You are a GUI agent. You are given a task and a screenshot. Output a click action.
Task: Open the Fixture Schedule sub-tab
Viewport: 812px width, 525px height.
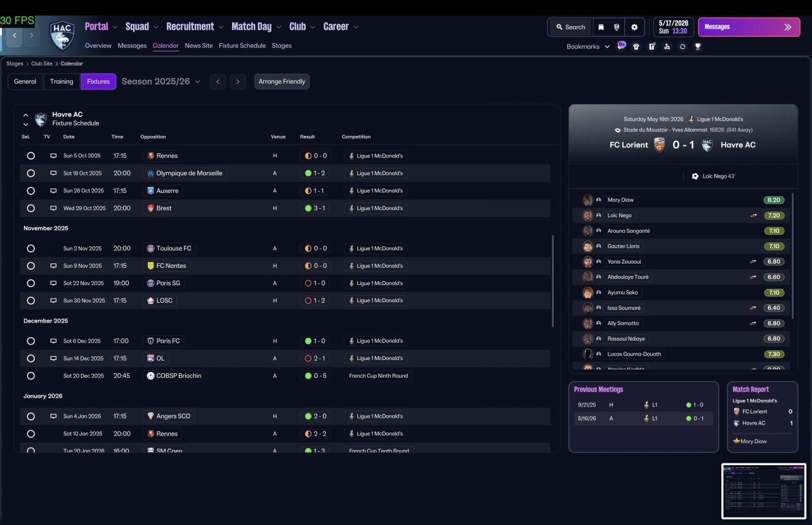coord(242,46)
